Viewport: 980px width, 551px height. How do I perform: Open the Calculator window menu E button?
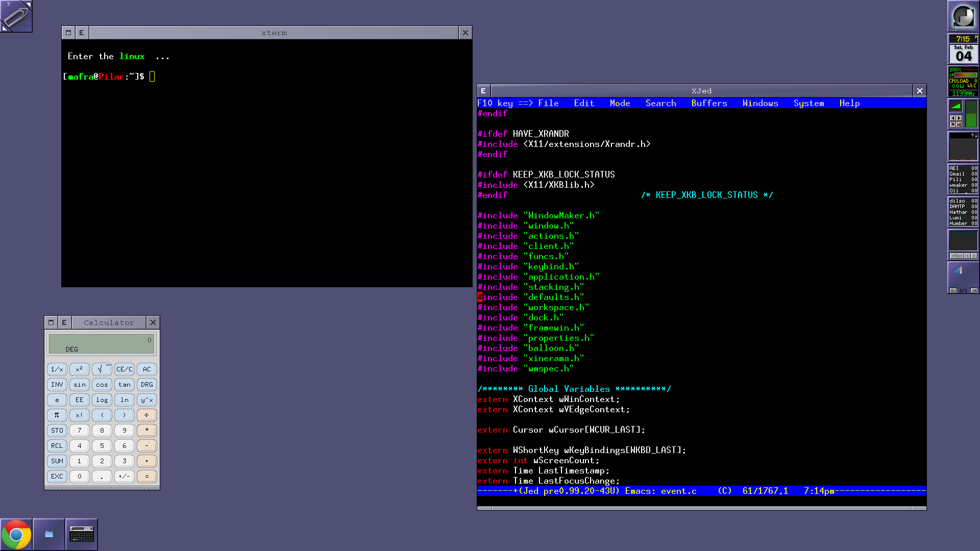(x=64, y=322)
